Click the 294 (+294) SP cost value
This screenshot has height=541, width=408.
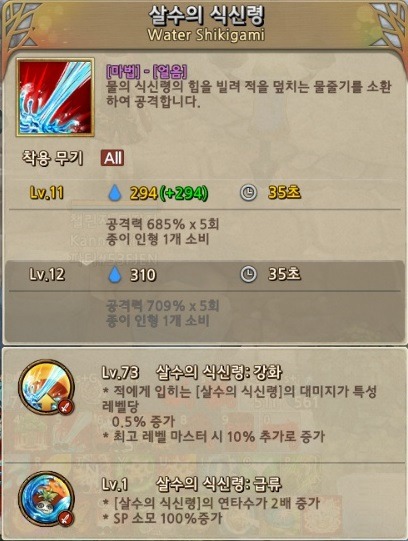[x=169, y=193]
